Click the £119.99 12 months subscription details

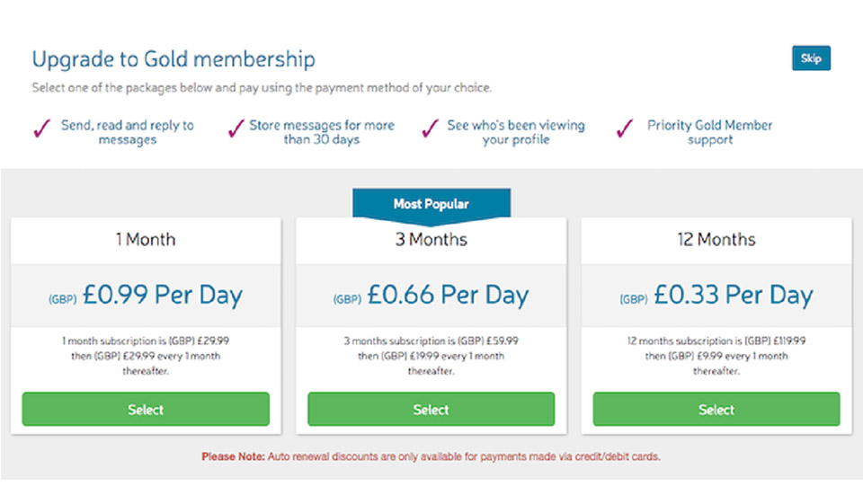[x=716, y=356]
